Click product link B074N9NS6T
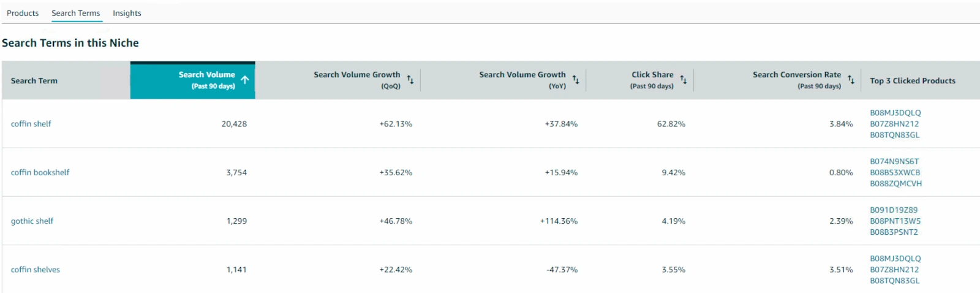Screen dimensions: 980x293 point(894,162)
